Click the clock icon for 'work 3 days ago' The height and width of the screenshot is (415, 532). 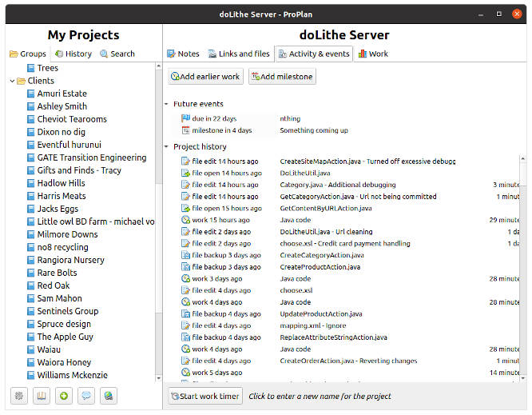[x=185, y=278]
